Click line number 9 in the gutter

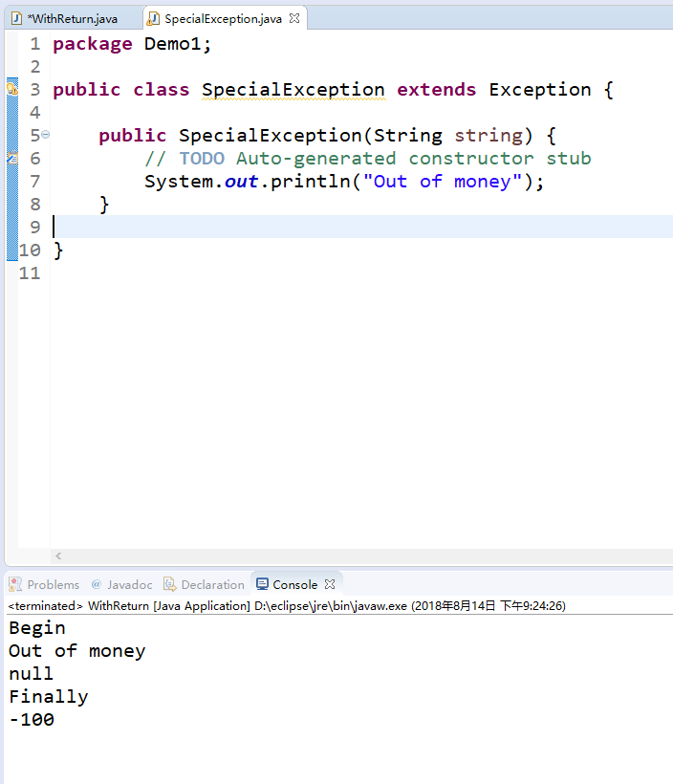(34, 227)
